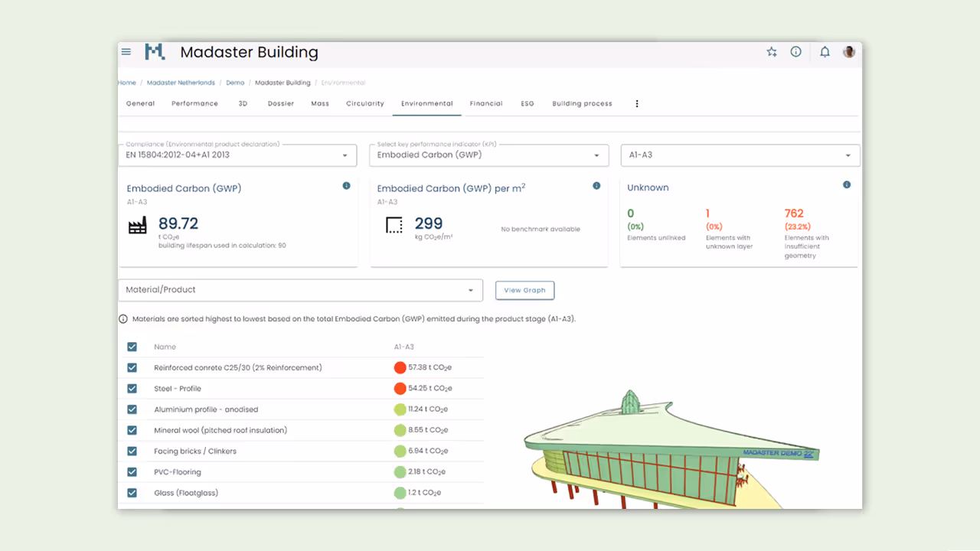Uncheck Reinforced concrete C25/30 checkbox

coord(132,367)
